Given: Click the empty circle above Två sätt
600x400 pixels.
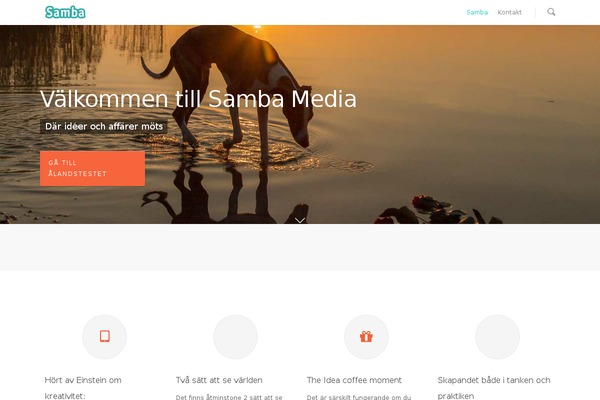Looking at the screenshot, I should (235, 337).
